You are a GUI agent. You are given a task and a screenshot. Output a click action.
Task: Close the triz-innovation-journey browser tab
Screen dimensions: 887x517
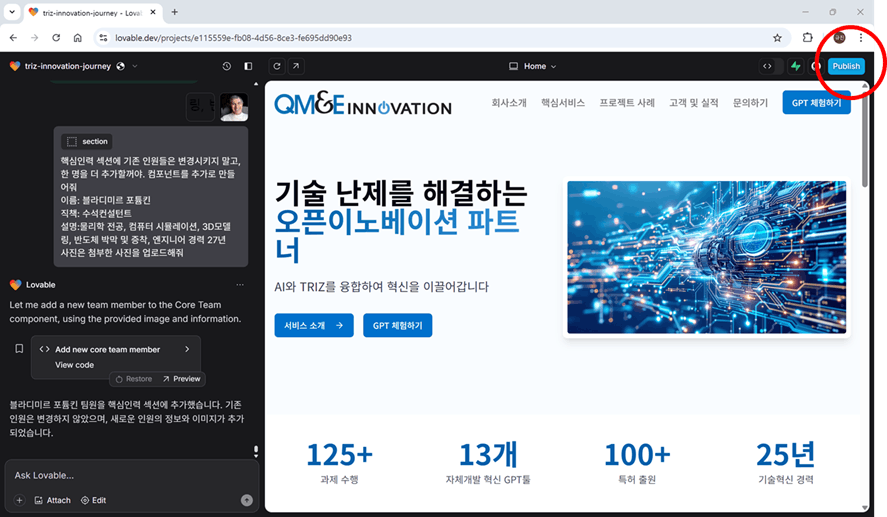click(x=153, y=12)
